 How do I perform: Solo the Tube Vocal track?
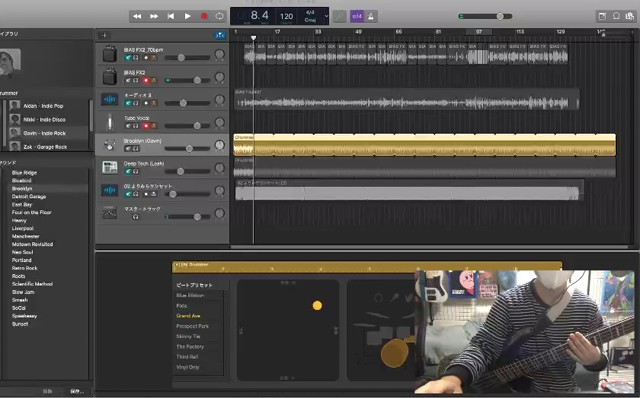pyautogui.click(x=136, y=126)
